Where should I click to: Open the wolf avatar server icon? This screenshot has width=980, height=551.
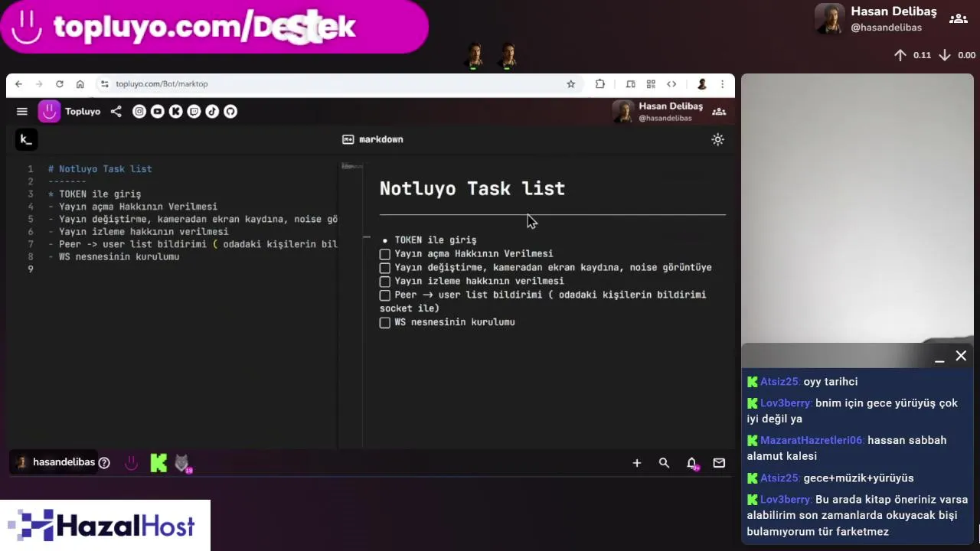tap(182, 463)
